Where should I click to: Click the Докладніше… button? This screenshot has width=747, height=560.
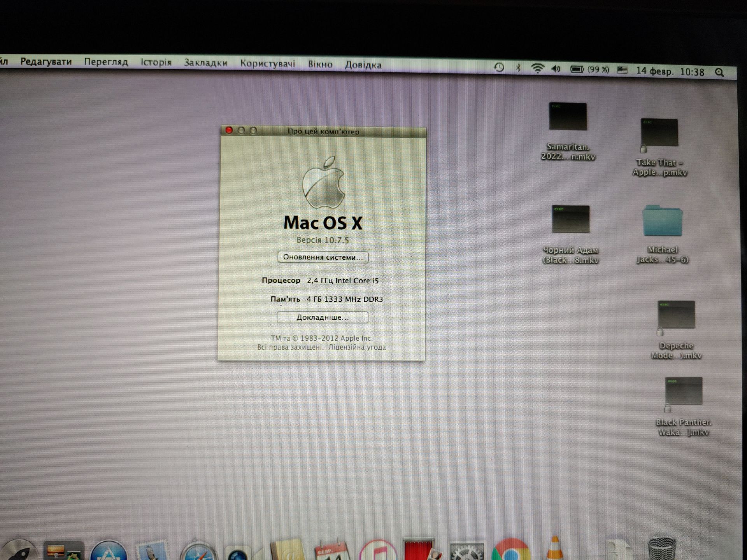coord(322,317)
